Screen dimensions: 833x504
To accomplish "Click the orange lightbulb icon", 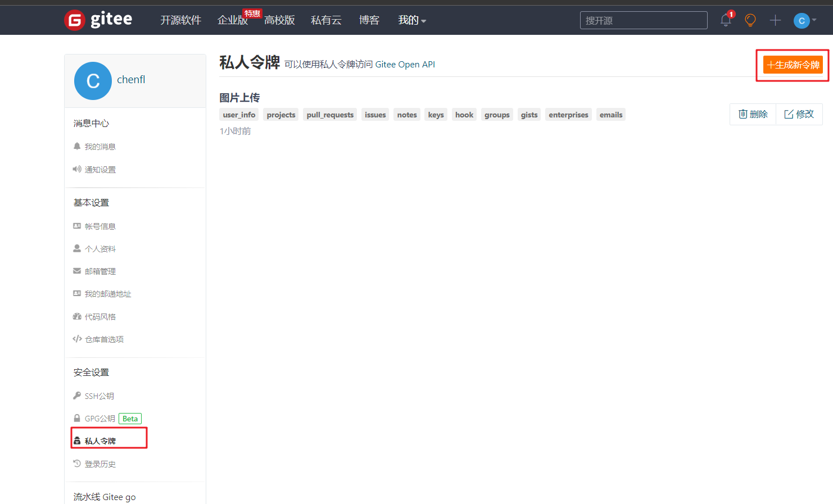I will [750, 20].
